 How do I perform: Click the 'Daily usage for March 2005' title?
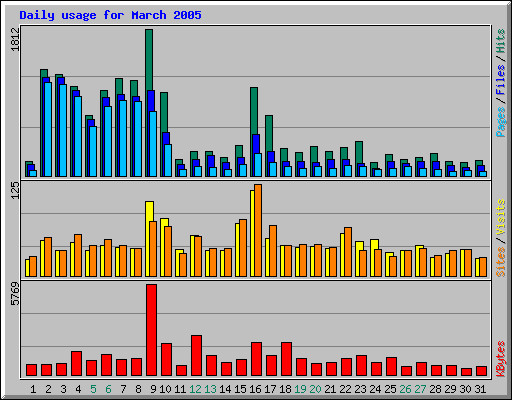point(110,15)
